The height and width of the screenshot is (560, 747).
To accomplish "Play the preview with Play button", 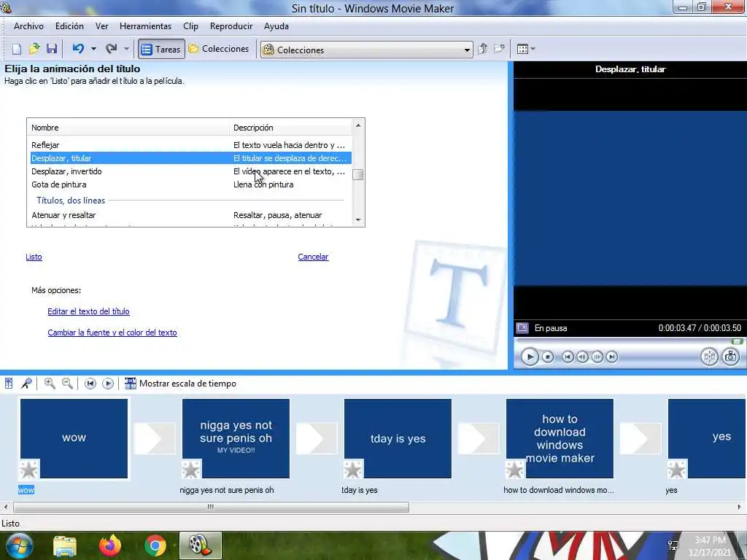I will pyautogui.click(x=530, y=357).
